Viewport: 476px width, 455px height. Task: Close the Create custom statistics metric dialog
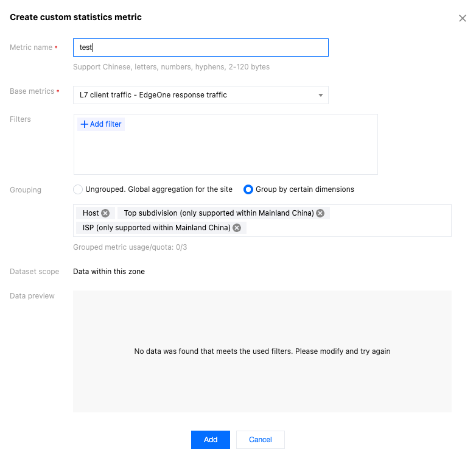[463, 18]
